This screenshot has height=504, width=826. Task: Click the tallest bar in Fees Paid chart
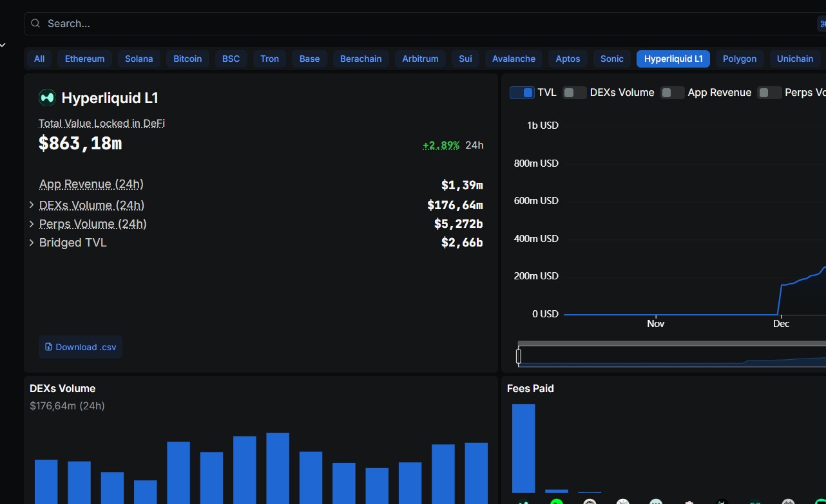click(x=523, y=449)
